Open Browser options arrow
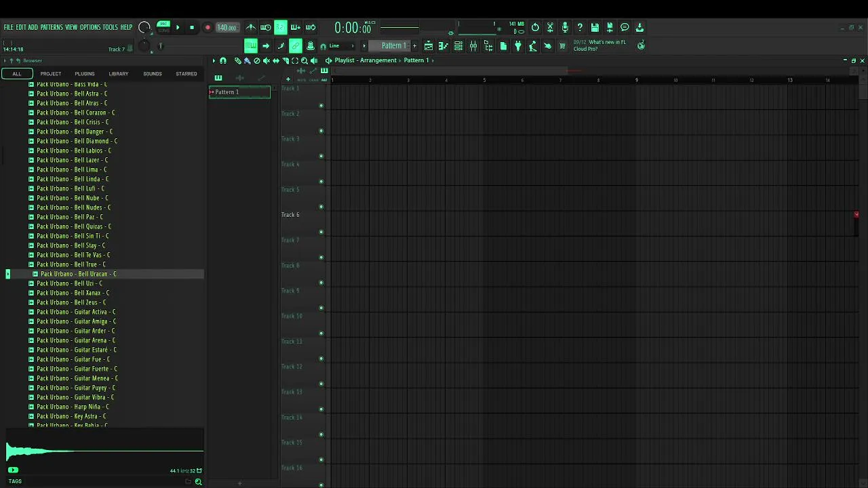This screenshot has width=868, height=488. coord(6,60)
